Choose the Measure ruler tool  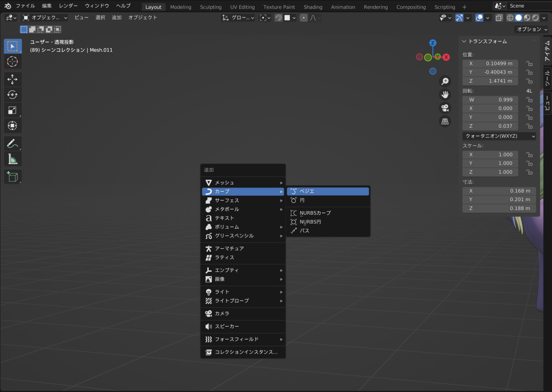click(x=12, y=159)
